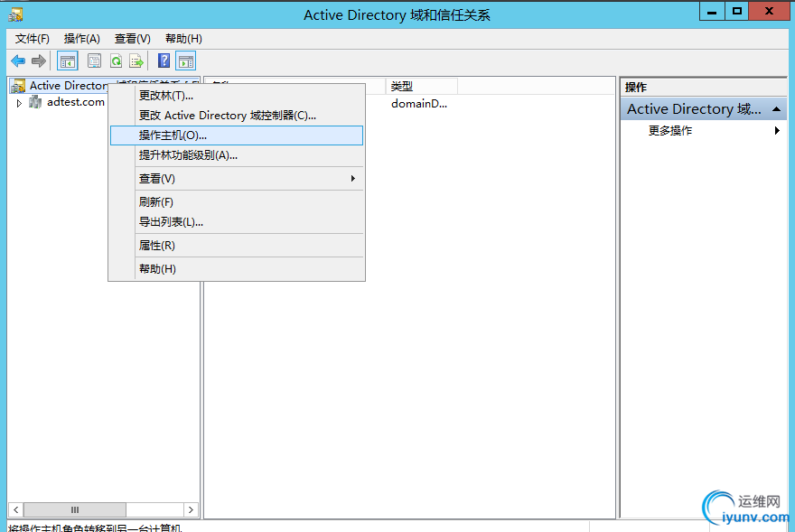Maximize the Active Directory window

pyautogui.click(x=736, y=12)
